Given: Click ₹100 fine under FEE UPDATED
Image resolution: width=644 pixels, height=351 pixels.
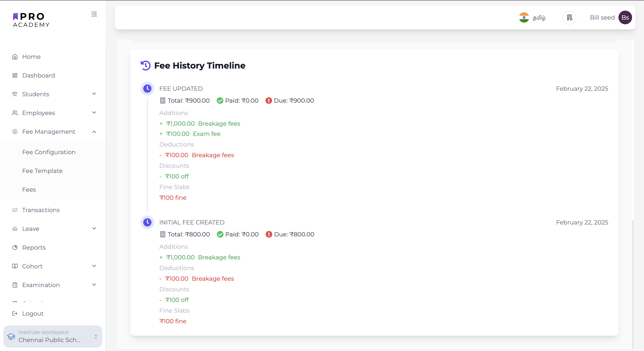Looking at the screenshot, I should click(173, 198).
